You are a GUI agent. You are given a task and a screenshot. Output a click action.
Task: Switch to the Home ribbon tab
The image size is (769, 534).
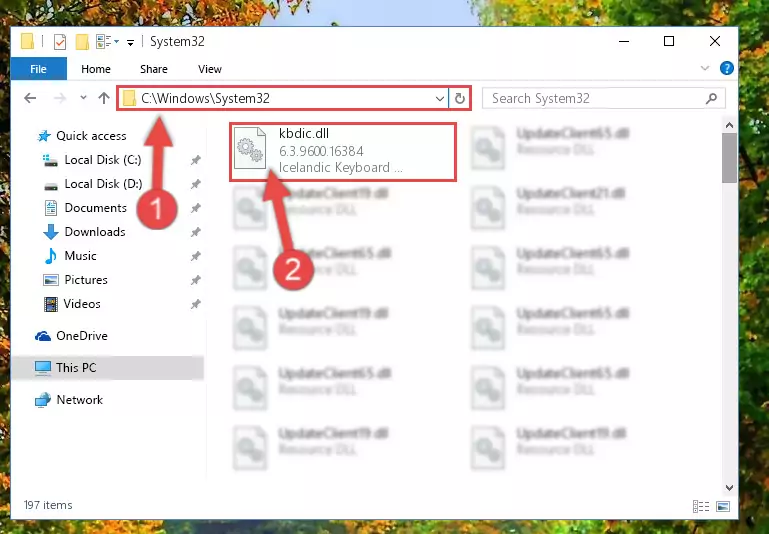coord(96,69)
